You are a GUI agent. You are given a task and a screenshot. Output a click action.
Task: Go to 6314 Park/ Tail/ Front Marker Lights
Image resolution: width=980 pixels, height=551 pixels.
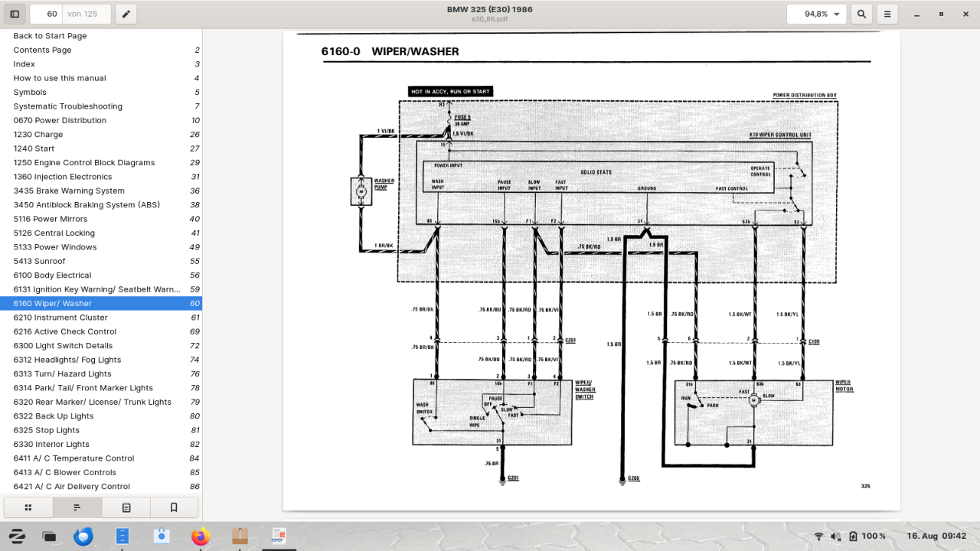[101, 388]
